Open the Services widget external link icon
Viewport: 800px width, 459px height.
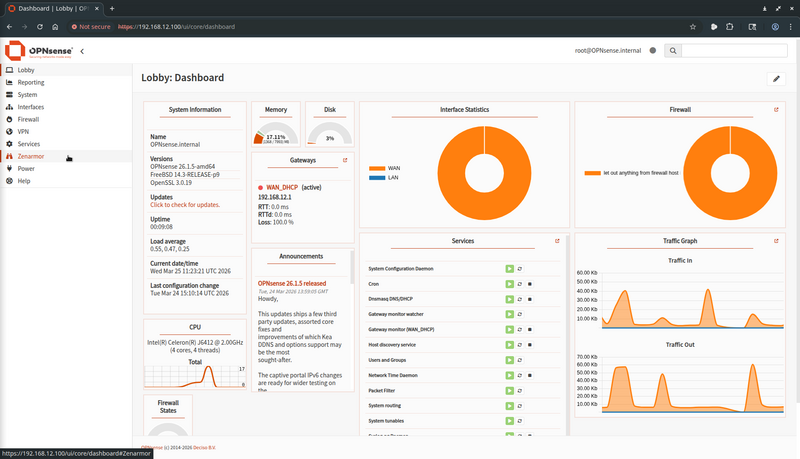pos(557,241)
